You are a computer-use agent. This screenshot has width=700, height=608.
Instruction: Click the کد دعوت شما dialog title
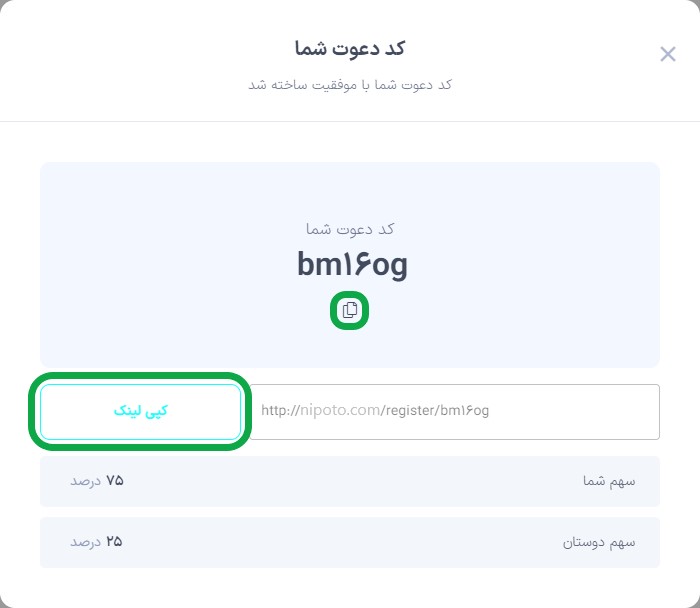point(350,48)
